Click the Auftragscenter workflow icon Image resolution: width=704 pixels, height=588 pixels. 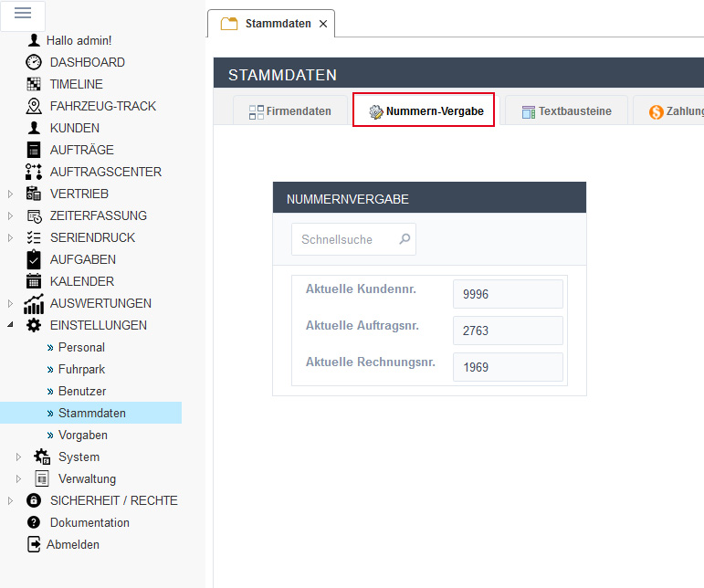point(34,172)
